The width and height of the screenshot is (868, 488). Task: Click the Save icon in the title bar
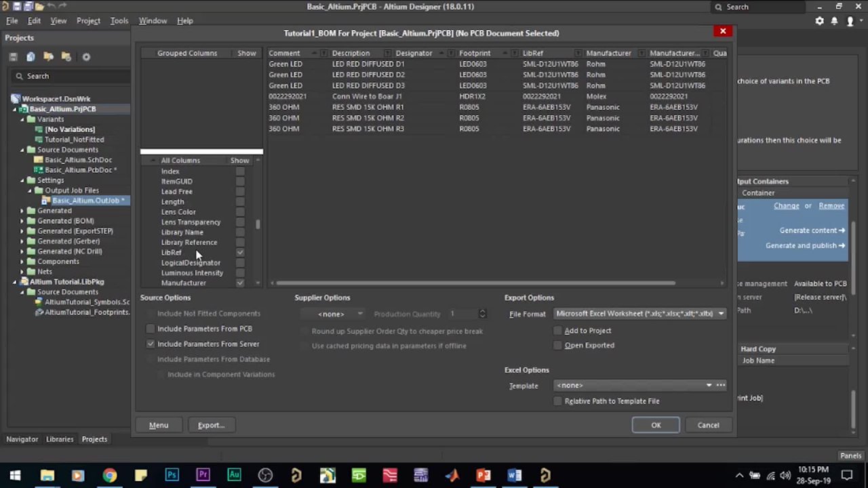pos(16,7)
